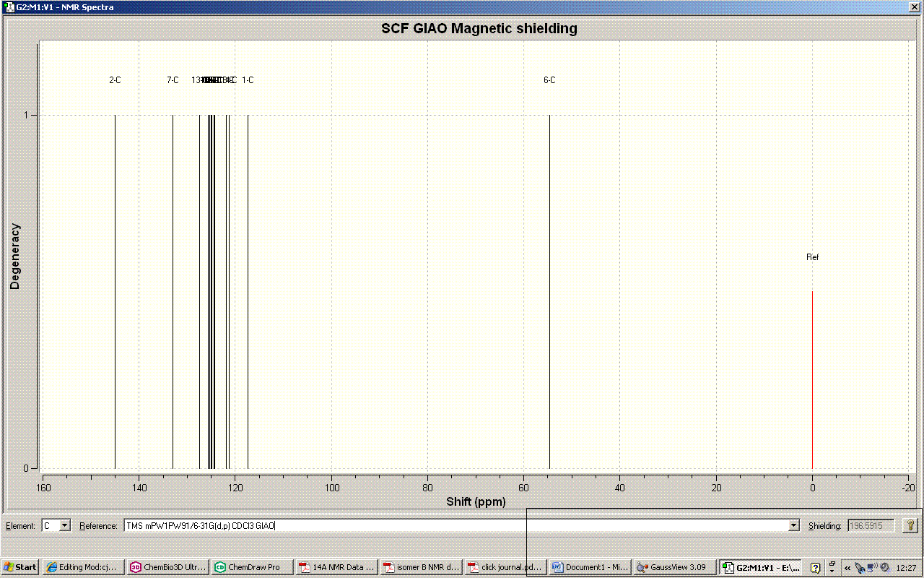Open the Windows Start menu

[20, 567]
